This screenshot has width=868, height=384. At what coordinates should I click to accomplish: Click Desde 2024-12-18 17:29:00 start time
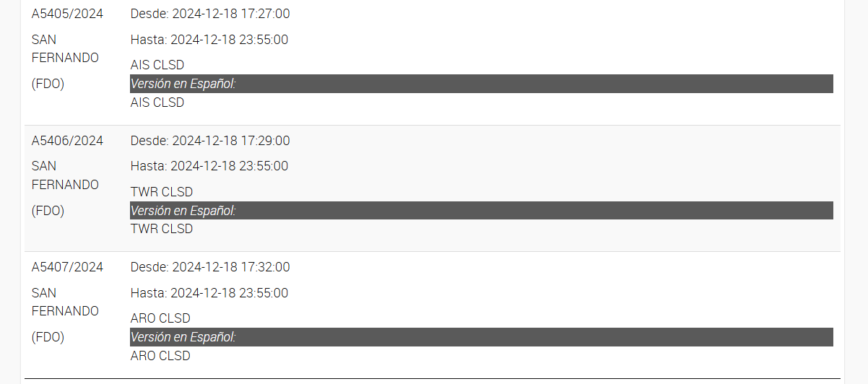coord(210,140)
